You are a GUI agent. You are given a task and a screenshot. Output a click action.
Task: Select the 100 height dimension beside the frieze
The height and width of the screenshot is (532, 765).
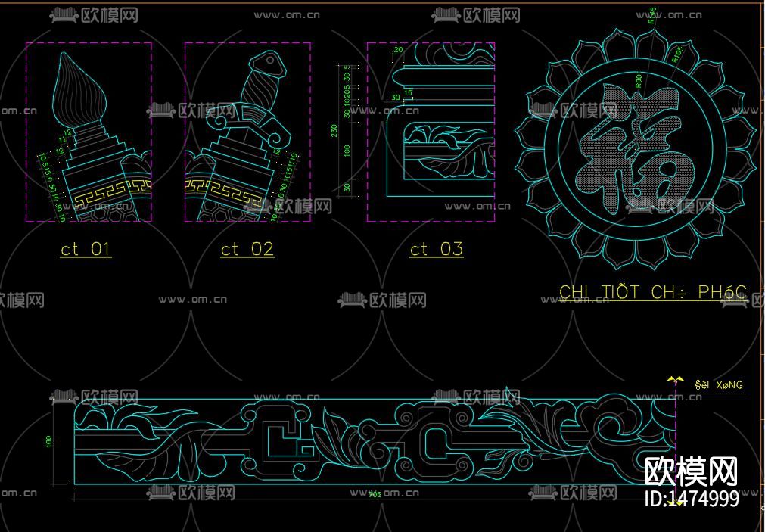48,442
